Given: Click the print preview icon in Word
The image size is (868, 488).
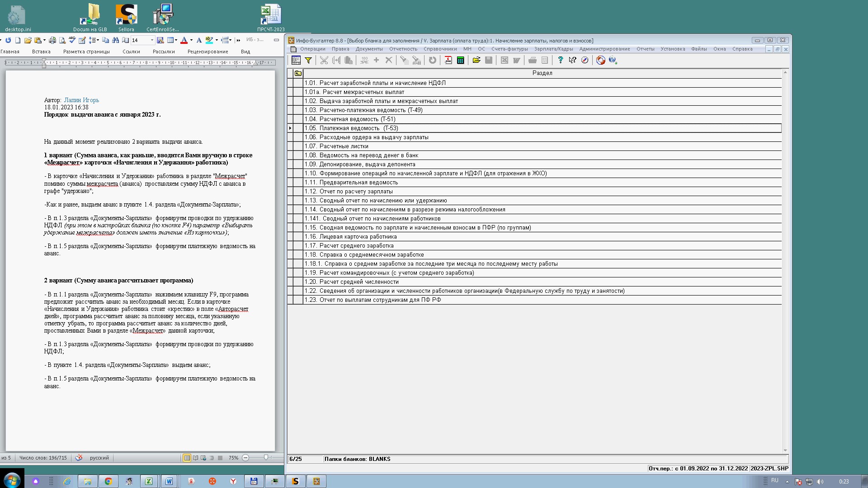Looking at the screenshot, I should pos(62,40).
